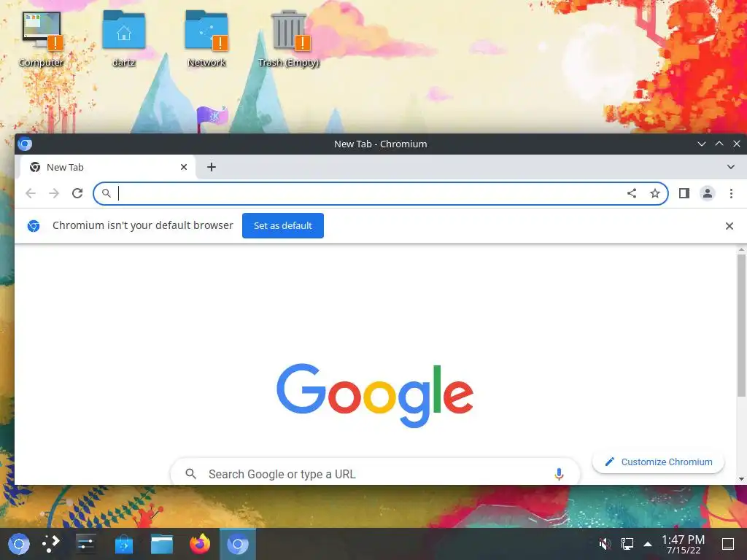Screen dimensions: 747x560
Task: Open Trash (Empty) desktop icon
Action: click(289, 39)
